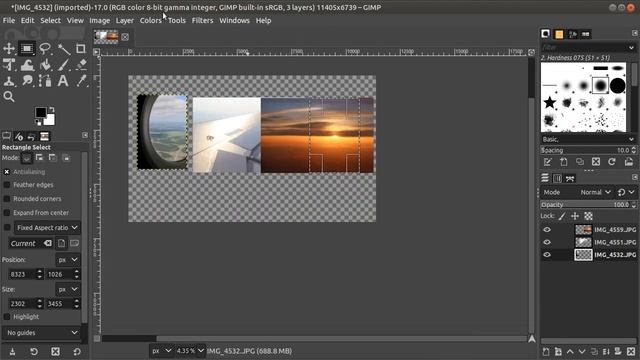Select the Clone stamp tool
This screenshot has height=360, width=640.
9,81
